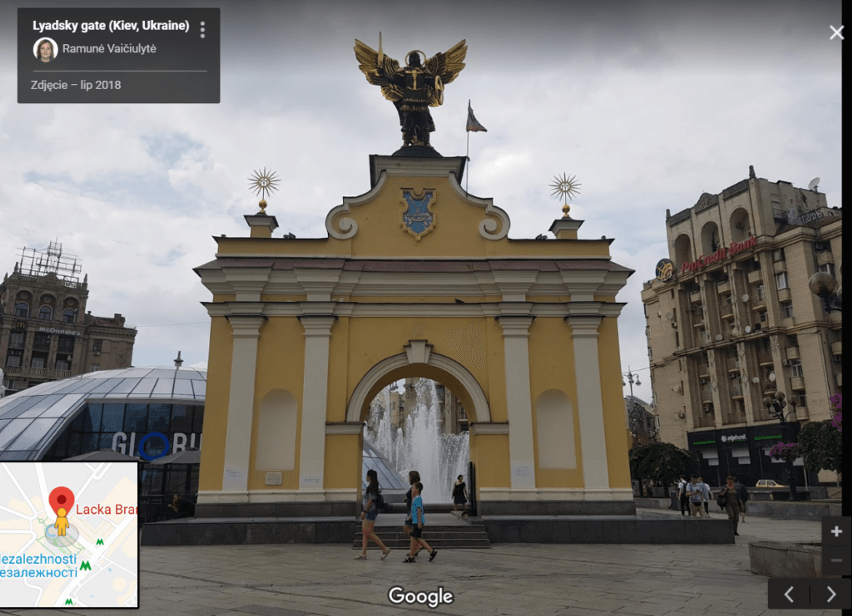Go to the next photo arrow

point(832,594)
